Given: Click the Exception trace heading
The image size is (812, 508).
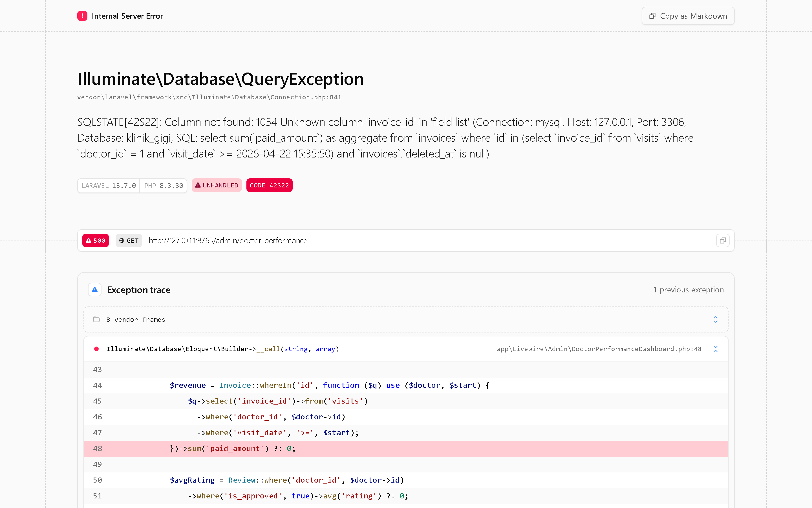Looking at the screenshot, I should tap(139, 290).
